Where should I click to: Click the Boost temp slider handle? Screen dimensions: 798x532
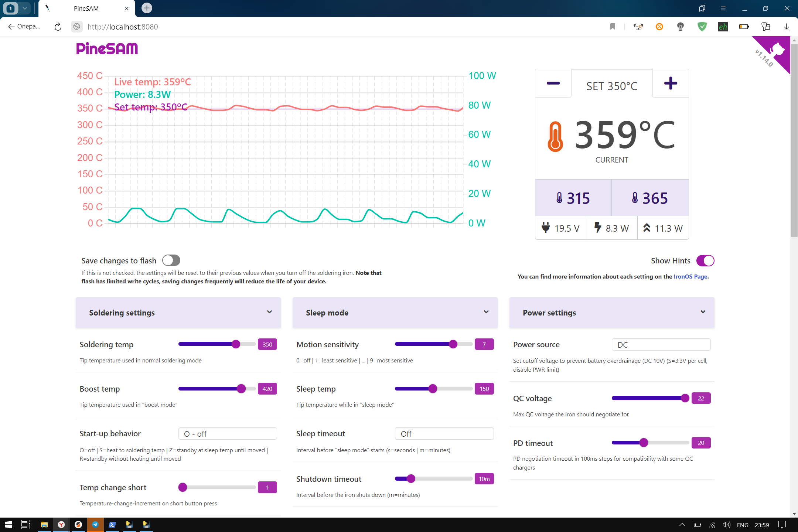pyautogui.click(x=241, y=389)
